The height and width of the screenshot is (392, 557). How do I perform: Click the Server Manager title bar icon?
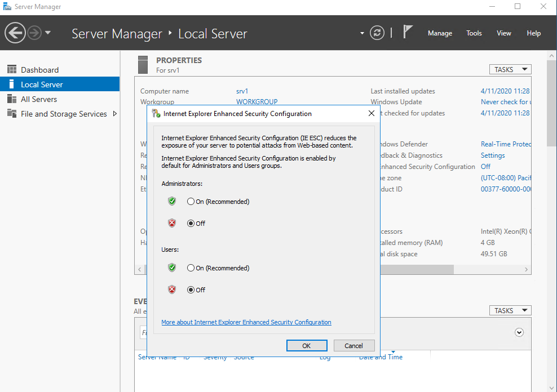tap(7, 6)
